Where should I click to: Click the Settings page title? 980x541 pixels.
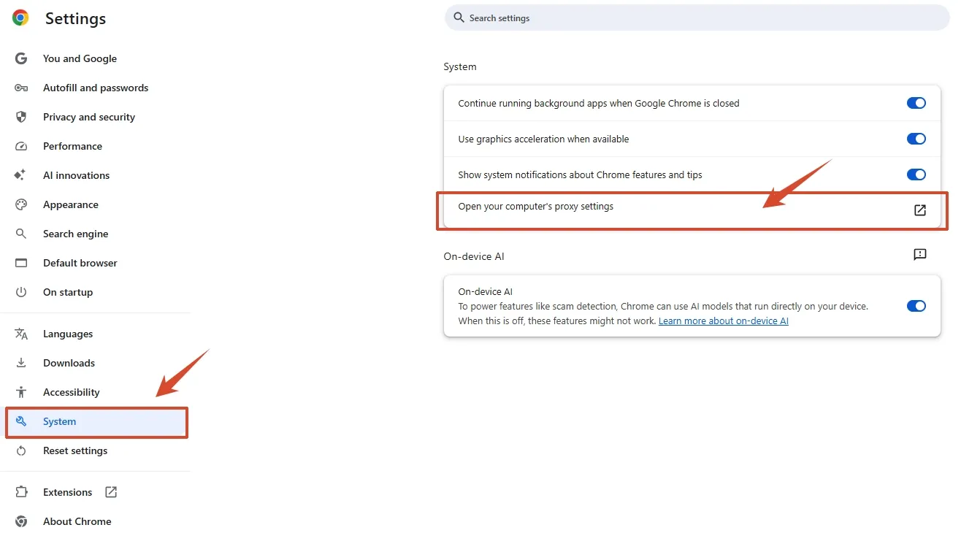point(76,19)
